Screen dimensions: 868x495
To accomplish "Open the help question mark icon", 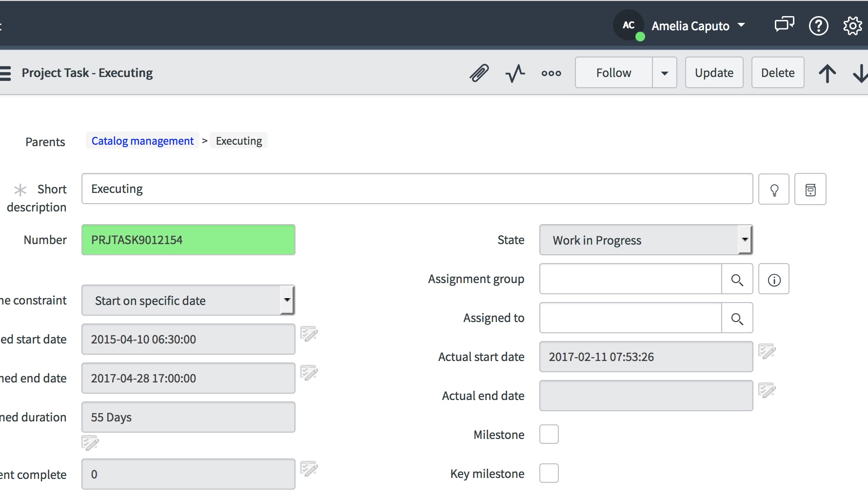I will [x=819, y=25].
